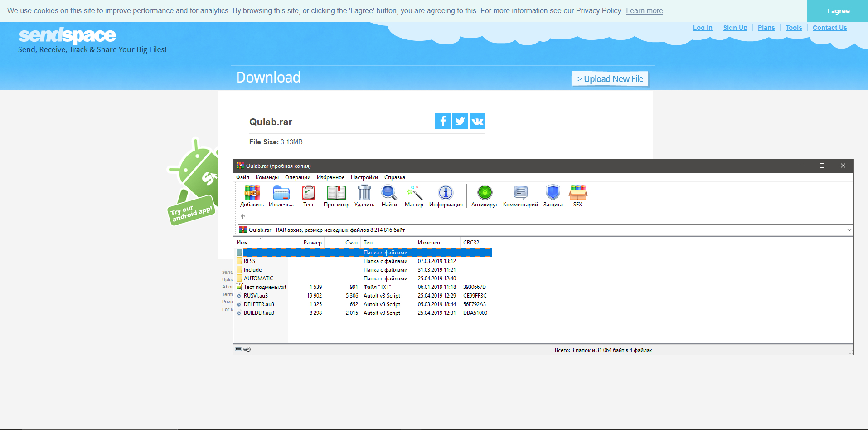Select the AUTOMATIC folder in archive
The image size is (868, 430).
coord(258,279)
